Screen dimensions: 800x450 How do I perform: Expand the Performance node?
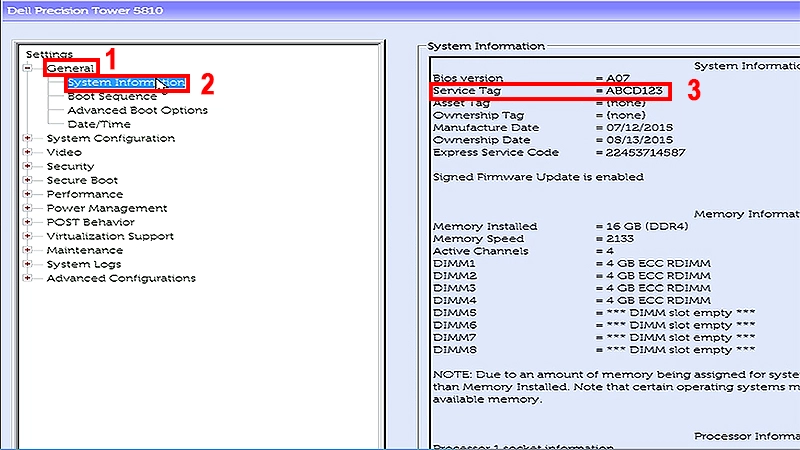pos(28,194)
